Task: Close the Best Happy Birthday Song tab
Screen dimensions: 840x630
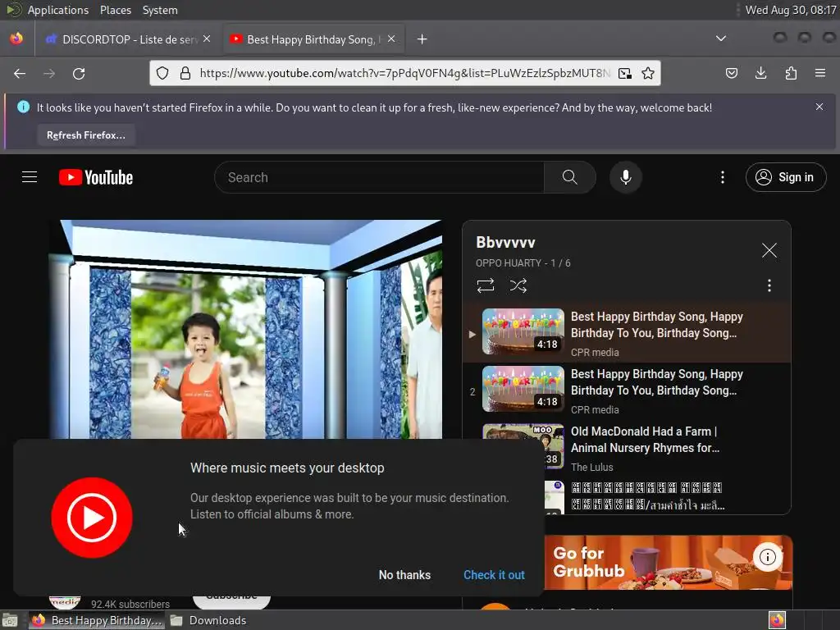Action: (x=391, y=39)
